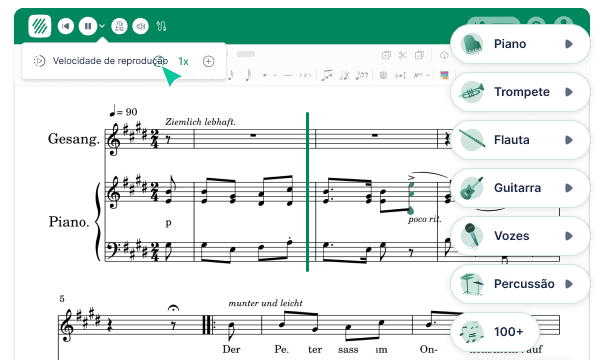This screenshot has width=600, height=360.
Task: Click the copy selection icon
Action: tap(419, 55)
